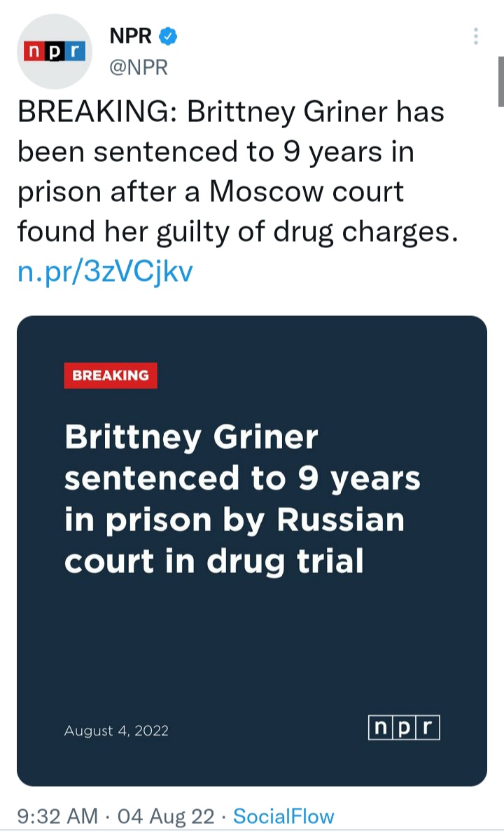
Task: Open the dark blue article preview card
Action: pos(251,631)
